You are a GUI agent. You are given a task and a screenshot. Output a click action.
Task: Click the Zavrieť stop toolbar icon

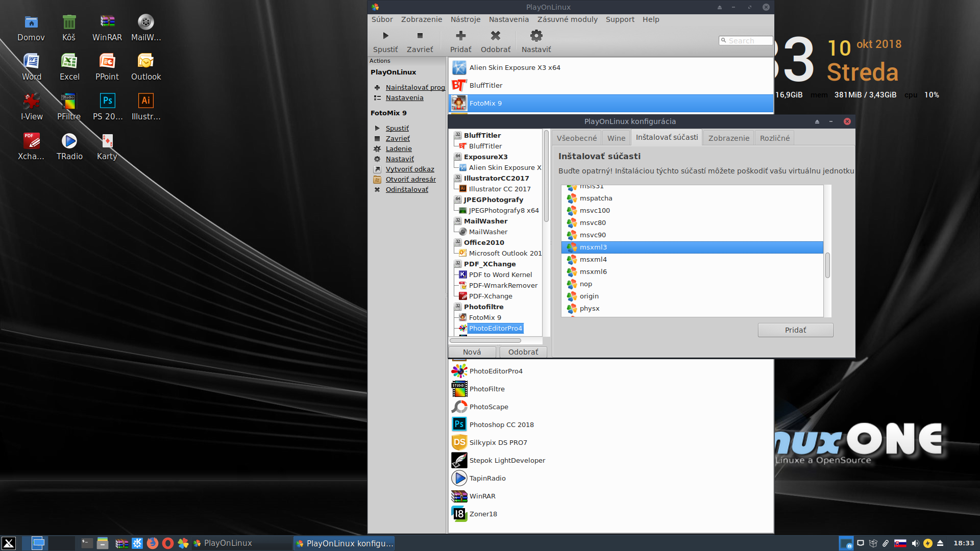coord(420,36)
